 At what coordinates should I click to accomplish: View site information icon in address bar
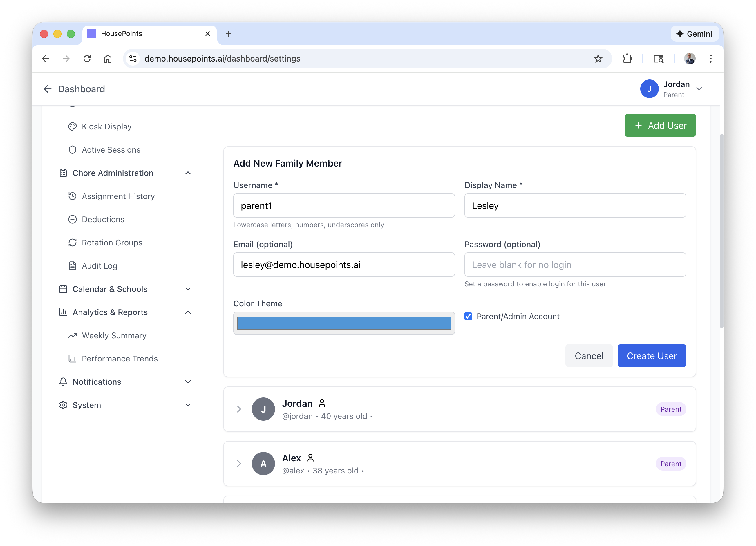(133, 59)
